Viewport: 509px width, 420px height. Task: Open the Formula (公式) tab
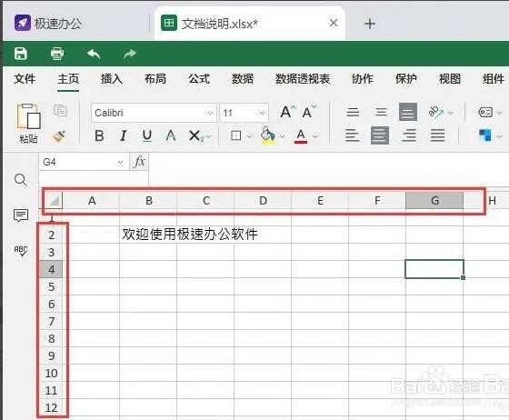coord(199,79)
